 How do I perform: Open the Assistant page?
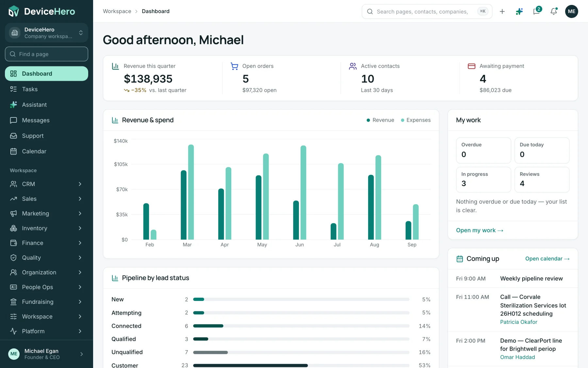tap(46, 105)
